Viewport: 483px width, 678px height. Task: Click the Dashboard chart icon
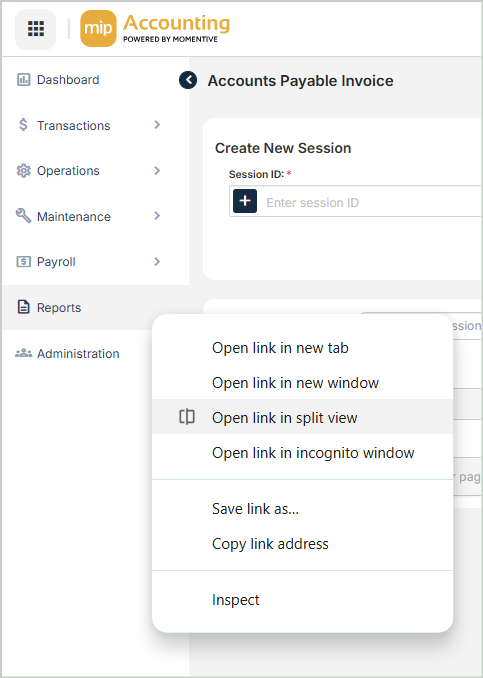(x=23, y=80)
